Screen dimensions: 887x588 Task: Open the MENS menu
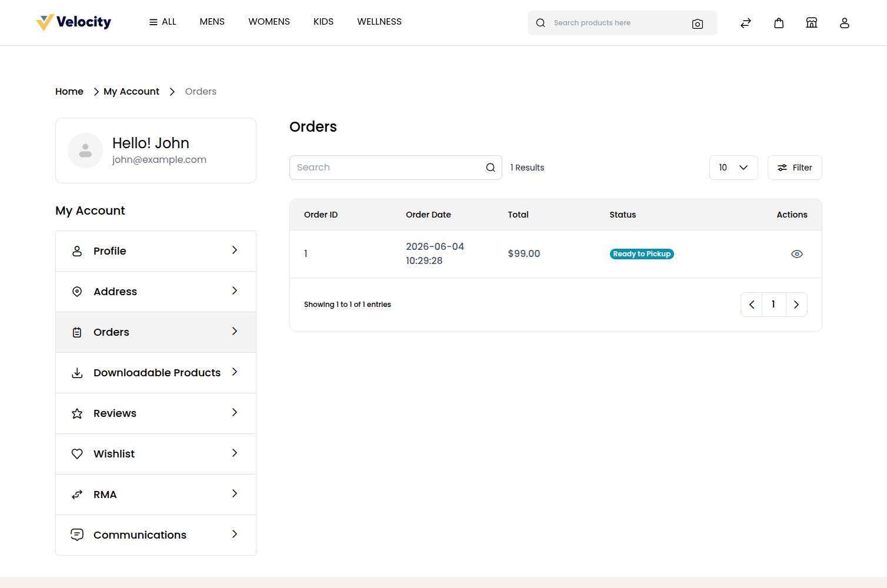point(212,22)
